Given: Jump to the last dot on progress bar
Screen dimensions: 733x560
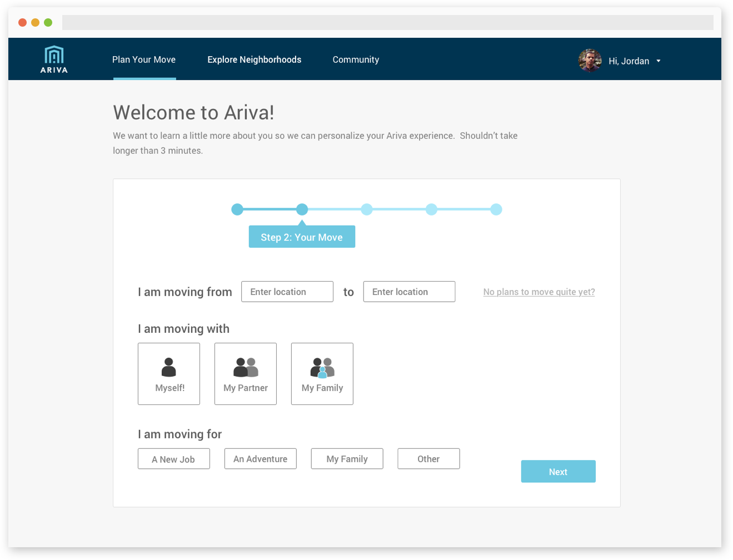Looking at the screenshot, I should [x=496, y=209].
